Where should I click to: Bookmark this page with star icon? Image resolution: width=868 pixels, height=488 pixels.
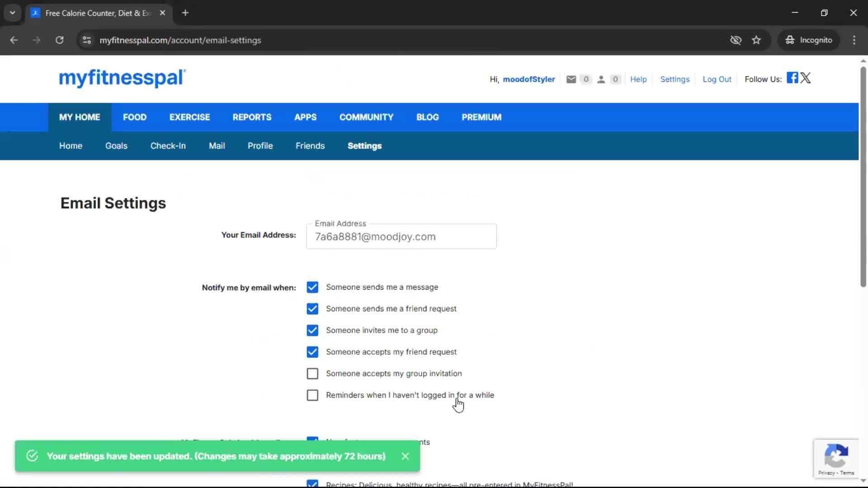(x=756, y=40)
